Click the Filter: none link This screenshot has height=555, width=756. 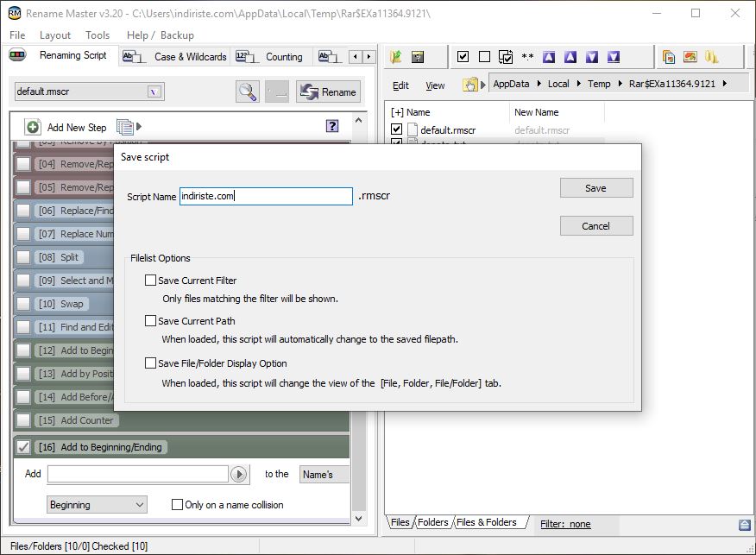point(565,524)
